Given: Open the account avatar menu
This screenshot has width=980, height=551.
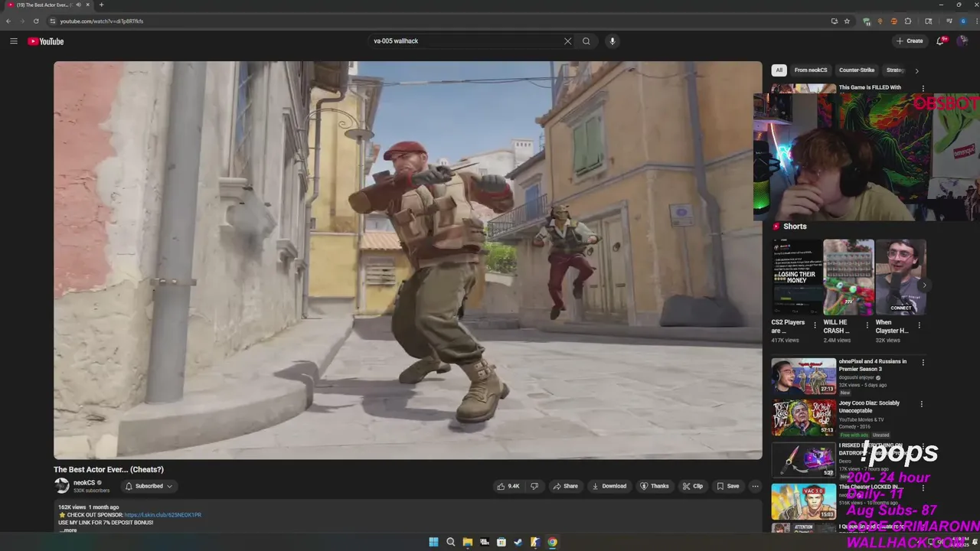Looking at the screenshot, I should 962,41.
